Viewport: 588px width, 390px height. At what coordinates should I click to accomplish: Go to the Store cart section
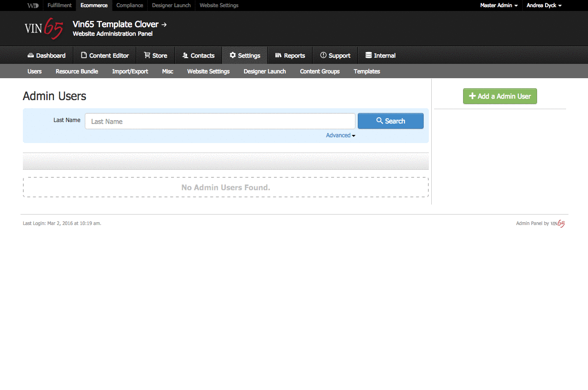click(x=155, y=55)
